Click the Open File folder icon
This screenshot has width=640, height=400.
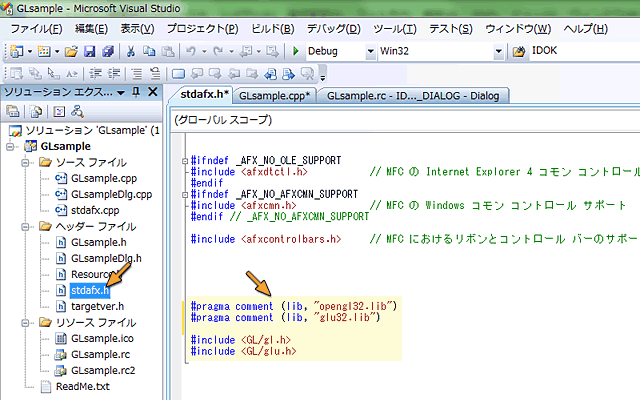71,51
